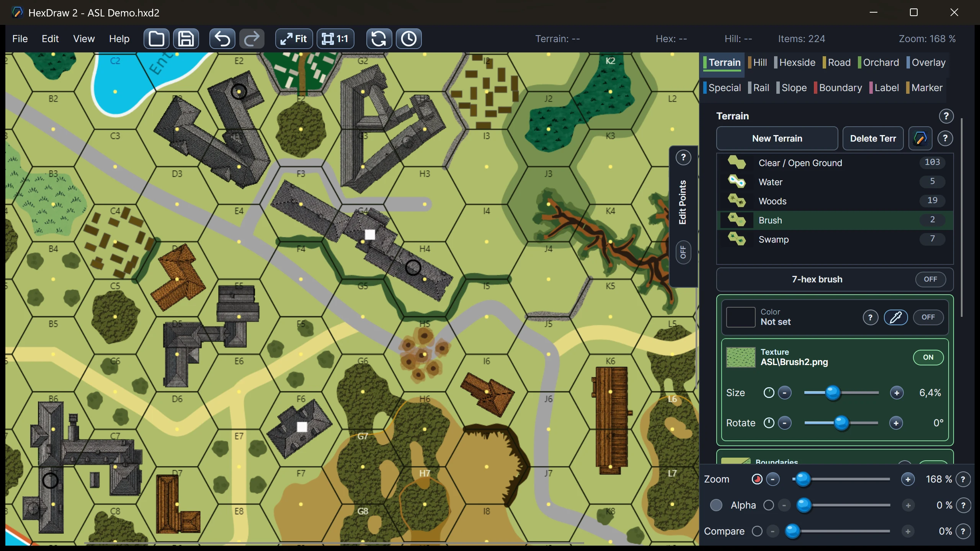This screenshot has width=980, height=551.
Task: Click the Size slider handle
Action: (x=833, y=393)
